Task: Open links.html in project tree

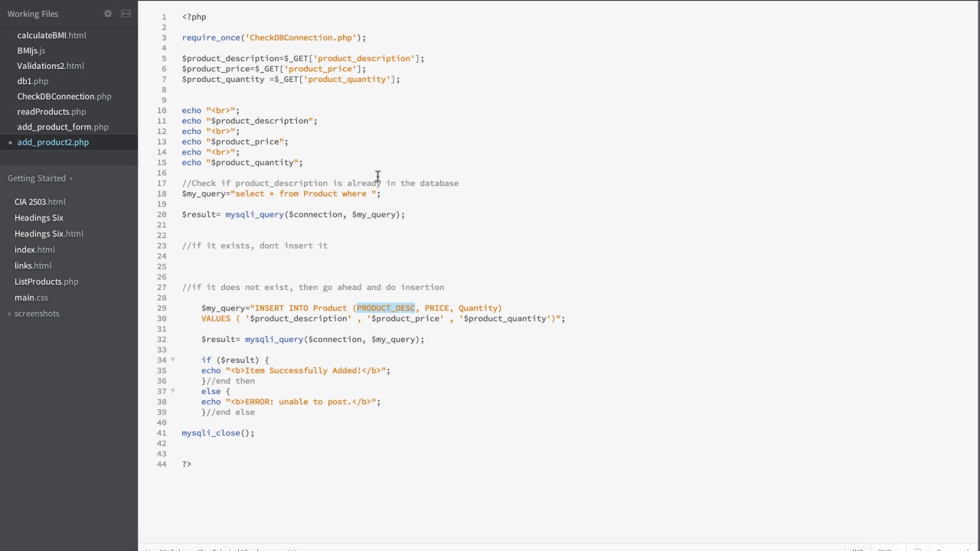Action: tap(33, 266)
